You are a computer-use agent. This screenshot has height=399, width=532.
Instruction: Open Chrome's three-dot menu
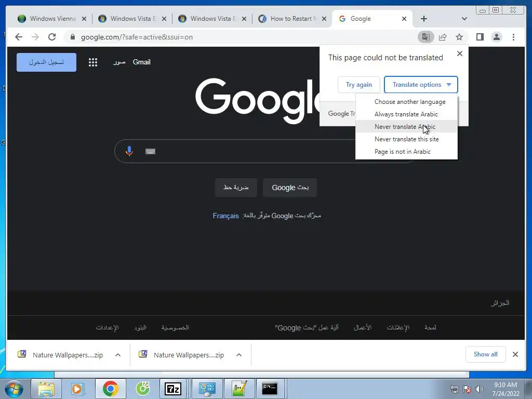513,37
